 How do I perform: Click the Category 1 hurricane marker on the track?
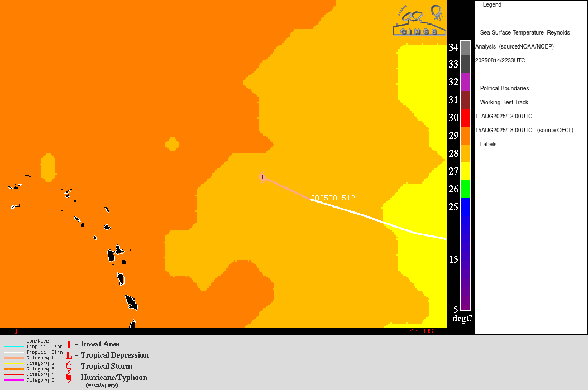coord(262,177)
